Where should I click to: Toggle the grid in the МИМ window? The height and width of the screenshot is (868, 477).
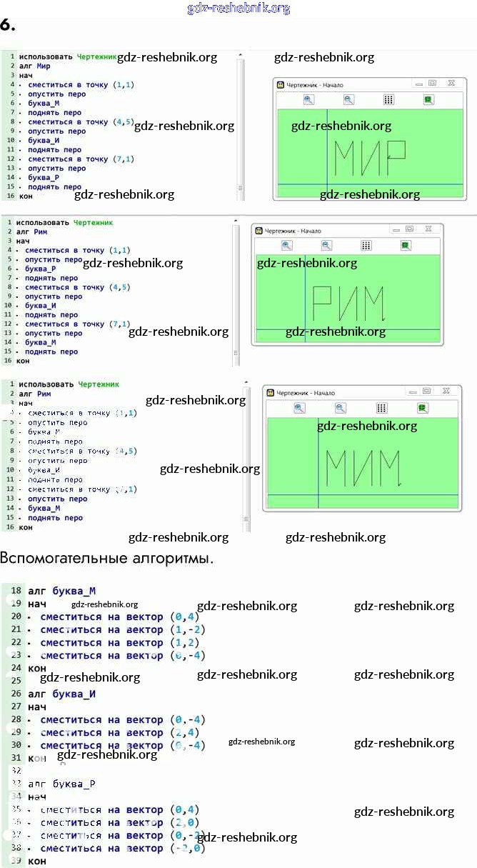382,408
